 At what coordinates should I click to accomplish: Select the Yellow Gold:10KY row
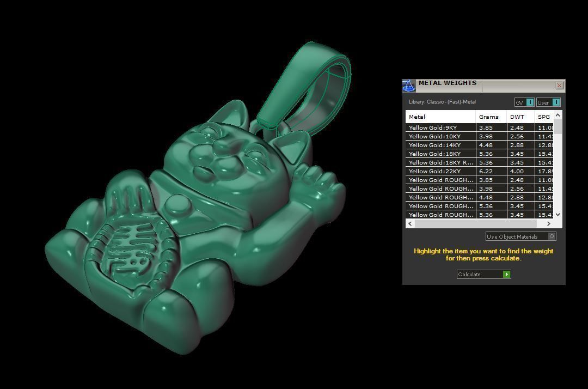479,136
